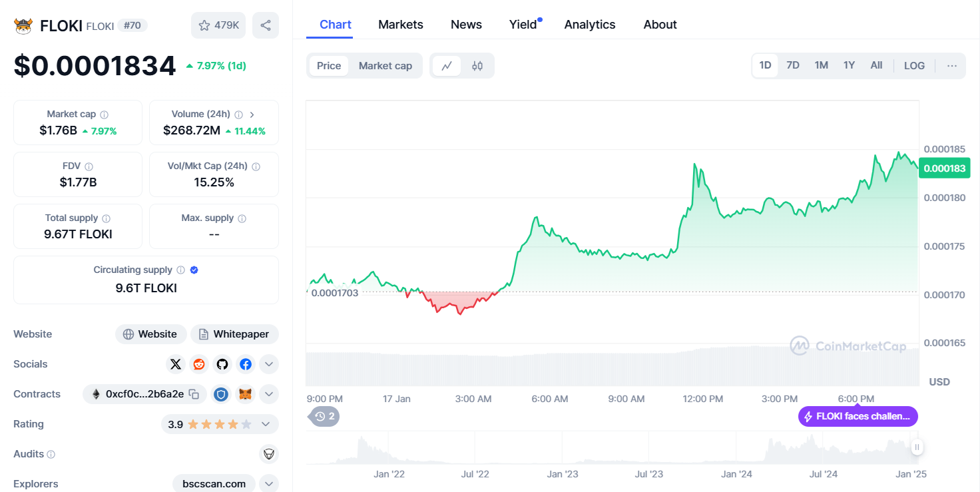Add token to MetaMask via fox icon

[246, 394]
